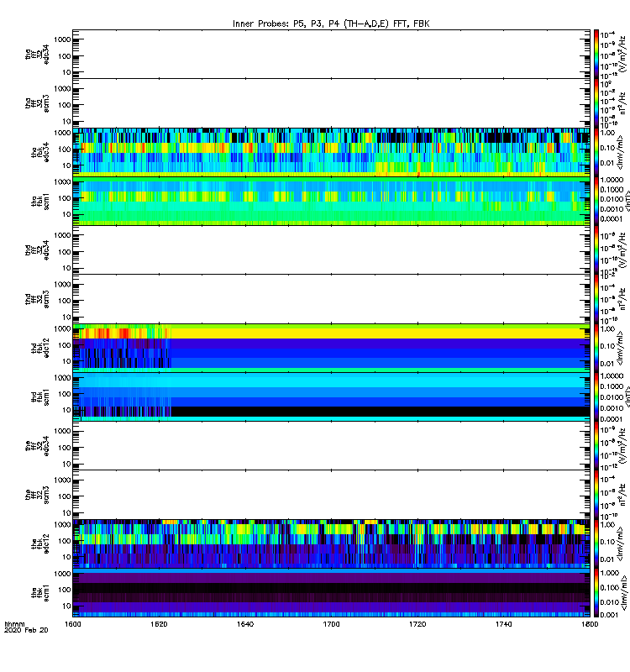Image resolution: width=630 pixels, height=672 pixels.
Task: Click the "tha fff 32 edc34" panel label
Action: (x=37, y=55)
